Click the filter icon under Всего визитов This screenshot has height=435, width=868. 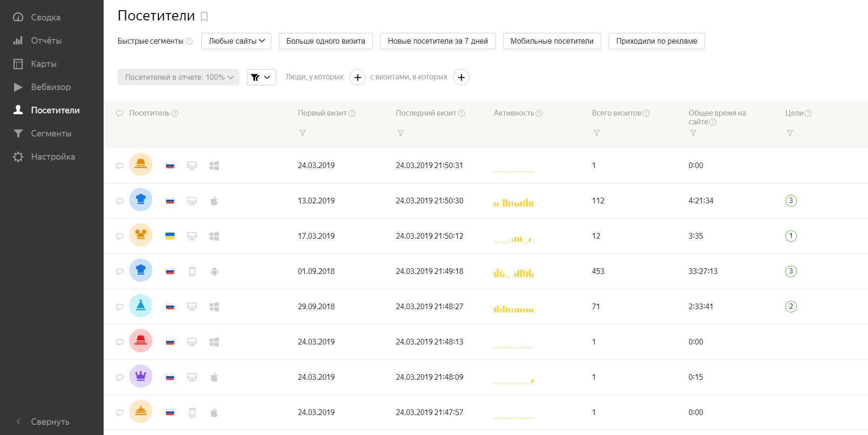point(597,133)
